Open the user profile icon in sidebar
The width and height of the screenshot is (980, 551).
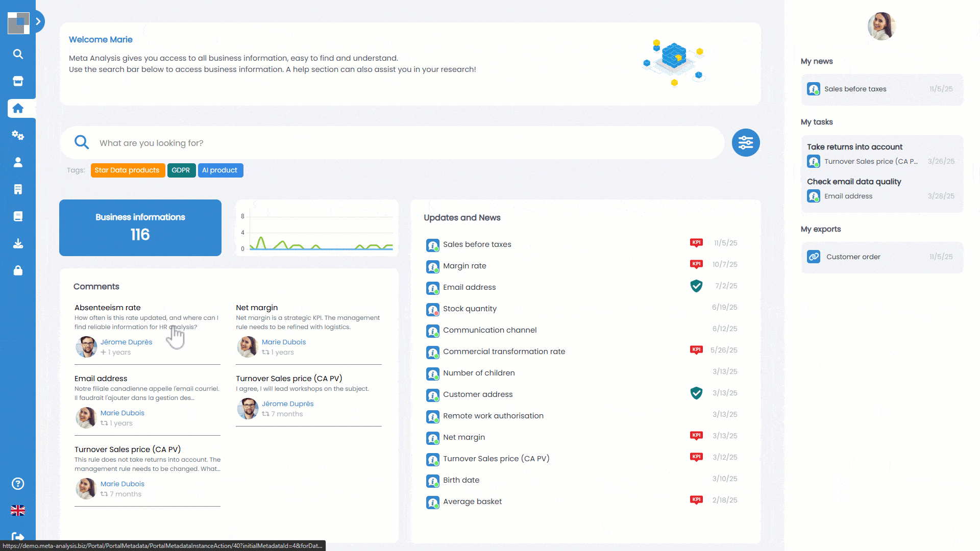(18, 162)
